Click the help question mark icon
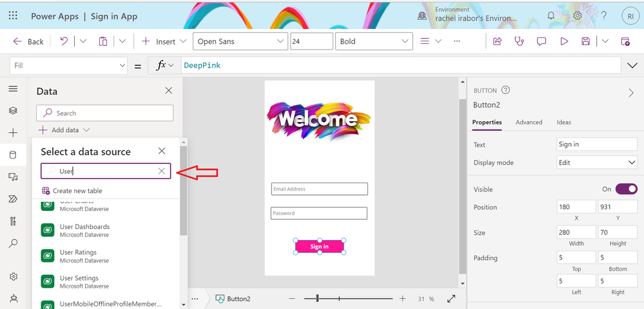644x309 pixels. pos(604,15)
